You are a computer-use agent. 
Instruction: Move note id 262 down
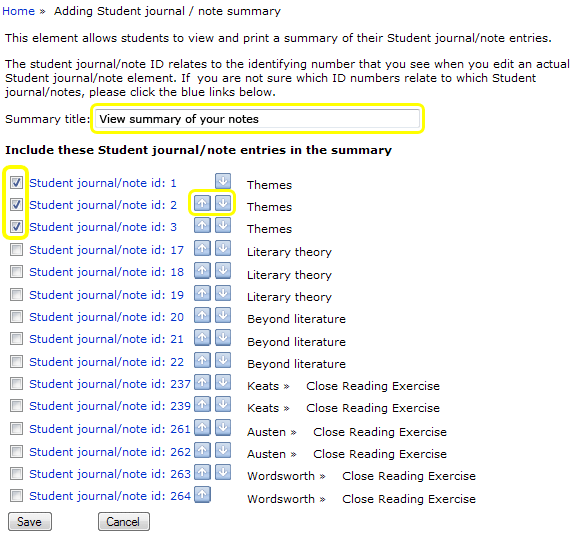(223, 450)
